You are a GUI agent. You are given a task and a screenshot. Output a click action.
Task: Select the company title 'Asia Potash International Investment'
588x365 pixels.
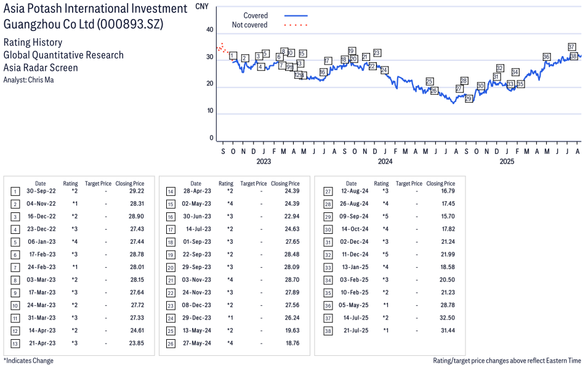tap(95, 9)
